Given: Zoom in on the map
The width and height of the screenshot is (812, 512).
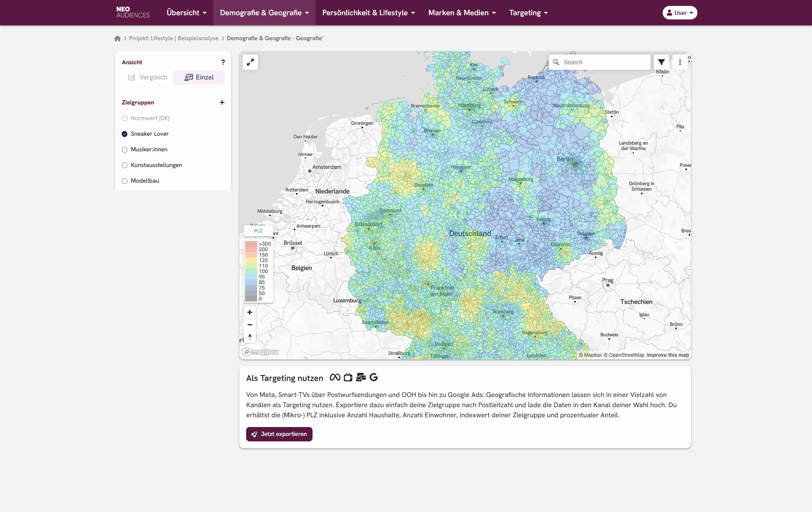Looking at the screenshot, I should click(x=250, y=312).
